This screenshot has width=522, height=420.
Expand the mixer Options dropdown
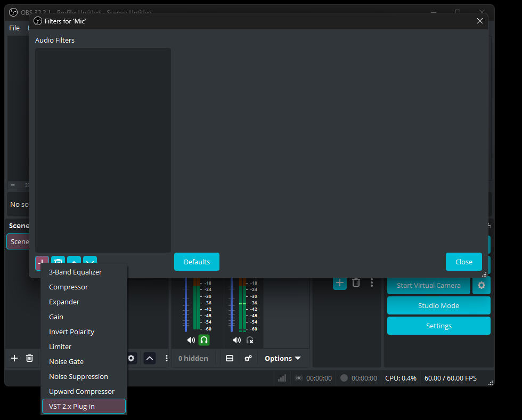[x=283, y=358]
